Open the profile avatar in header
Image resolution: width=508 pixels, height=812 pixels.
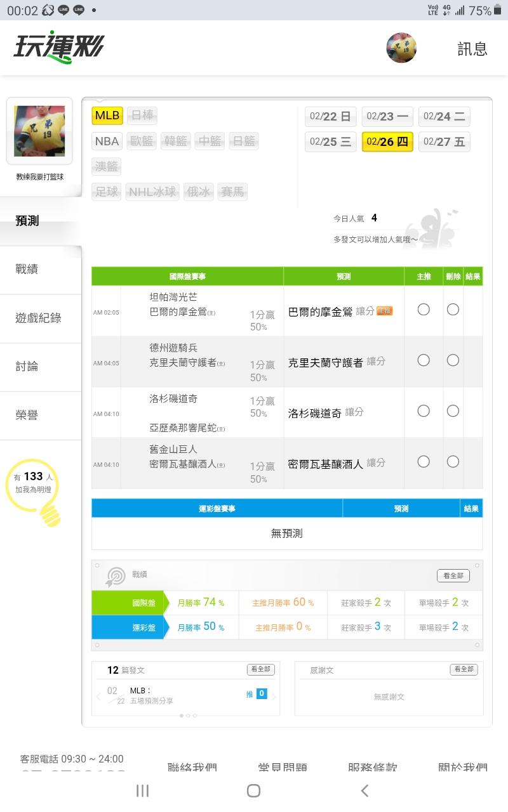[x=401, y=48]
